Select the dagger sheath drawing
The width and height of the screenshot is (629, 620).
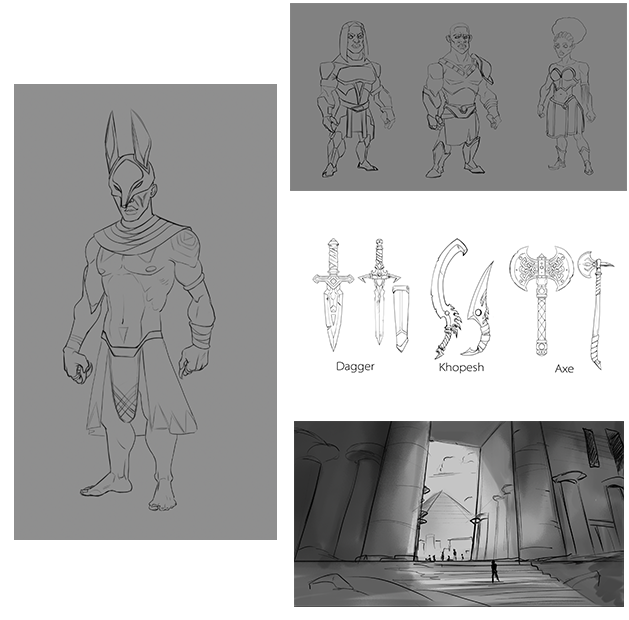[402, 319]
